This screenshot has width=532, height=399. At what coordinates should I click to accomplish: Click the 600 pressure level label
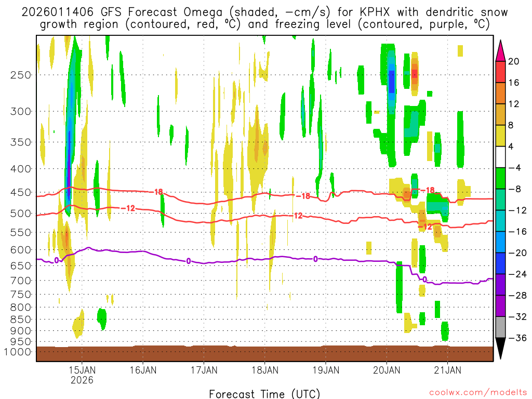click(x=21, y=250)
